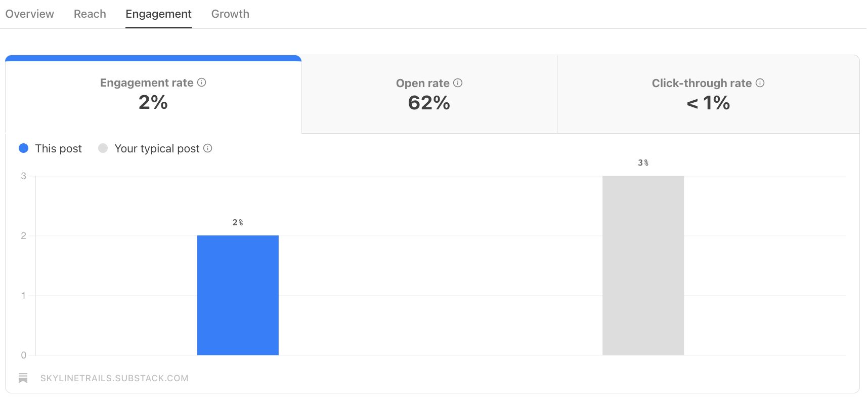The image size is (868, 402).
Task: Click the Engagement rate info icon
Action: click(x=202, y=83)
